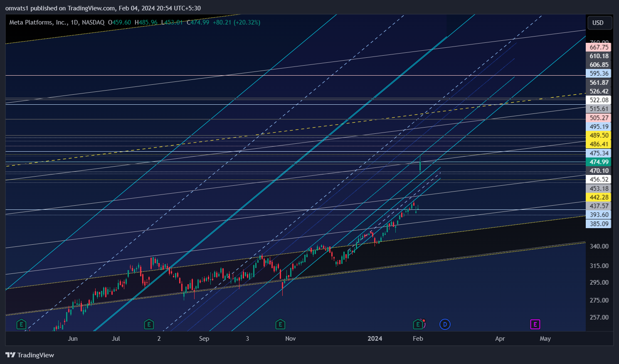Select the green current price label 474.99
The height and width of the screenshot is (364, 619).
599,162
